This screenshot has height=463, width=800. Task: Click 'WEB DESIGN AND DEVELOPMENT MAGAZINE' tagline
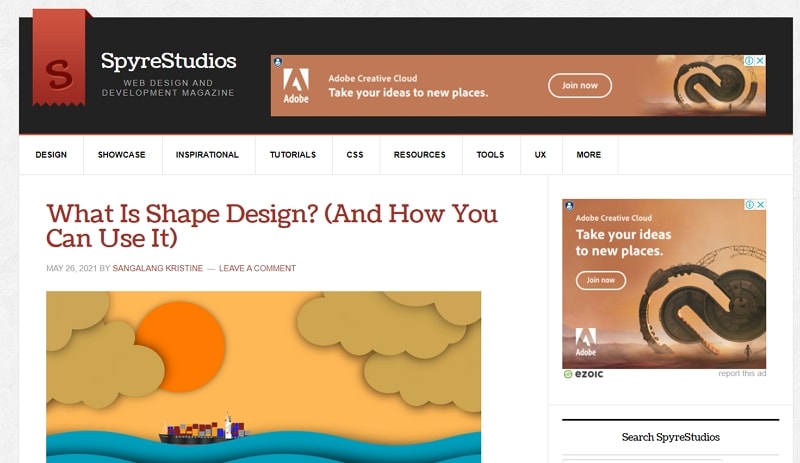168,88
